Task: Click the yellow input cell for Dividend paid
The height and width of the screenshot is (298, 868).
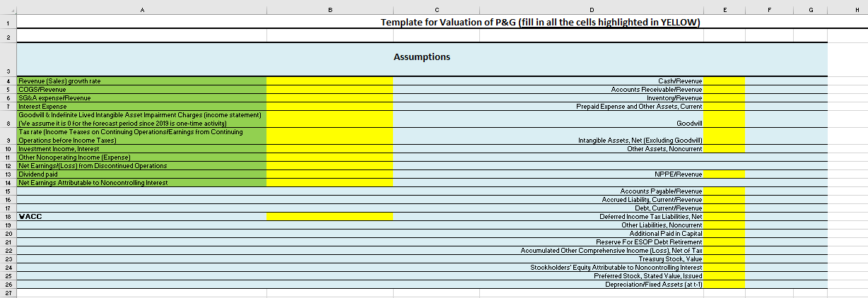Action: [x=329, y=174]
